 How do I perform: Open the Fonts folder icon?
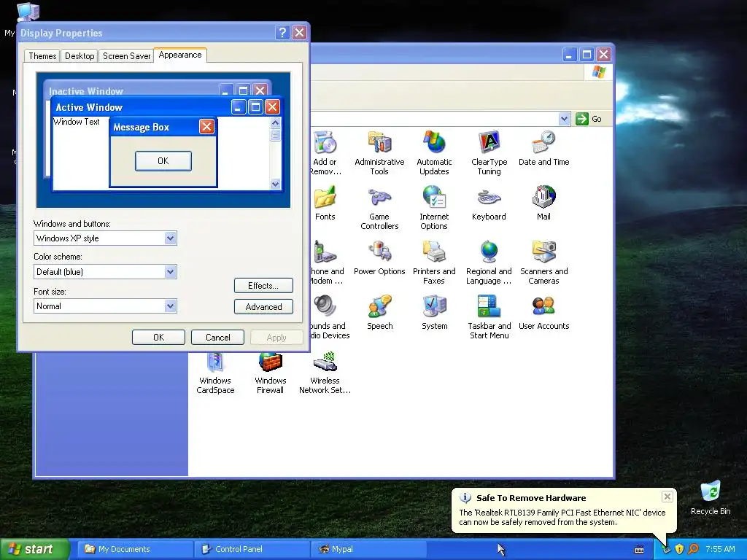pyautogui.click(x=325, y=197)
